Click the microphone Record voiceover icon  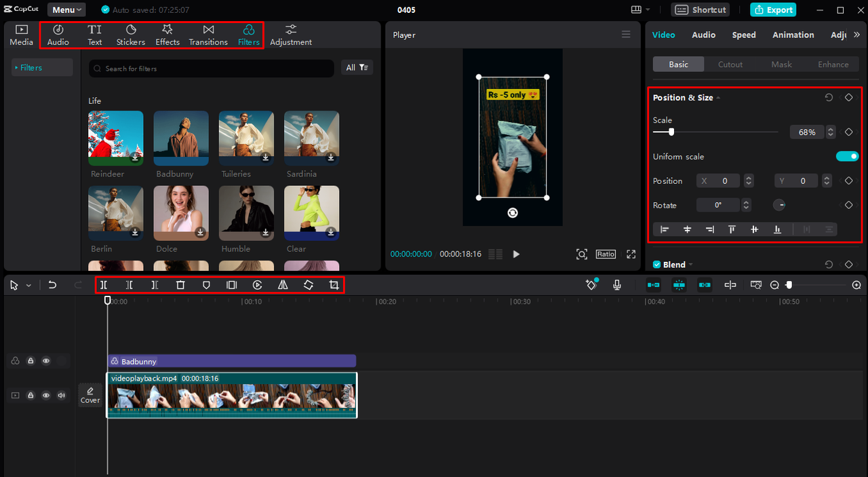click(617, 285)
